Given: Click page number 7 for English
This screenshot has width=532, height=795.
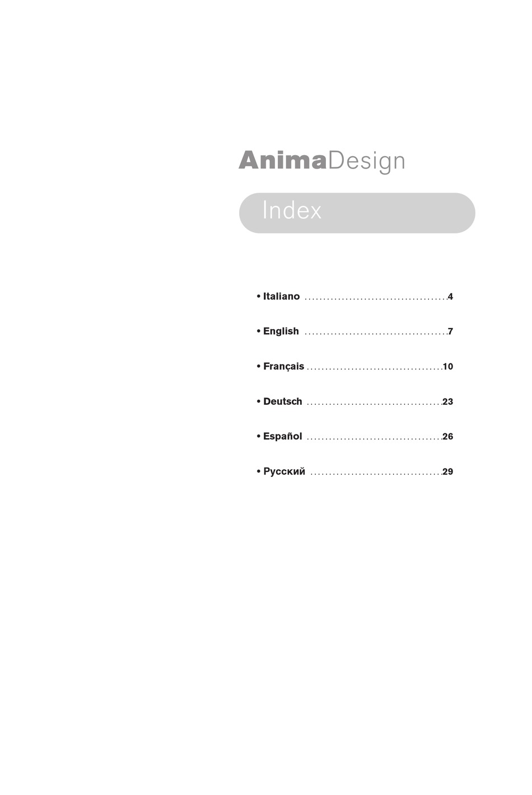Looking at the screenshot, I should pos(450,331).
